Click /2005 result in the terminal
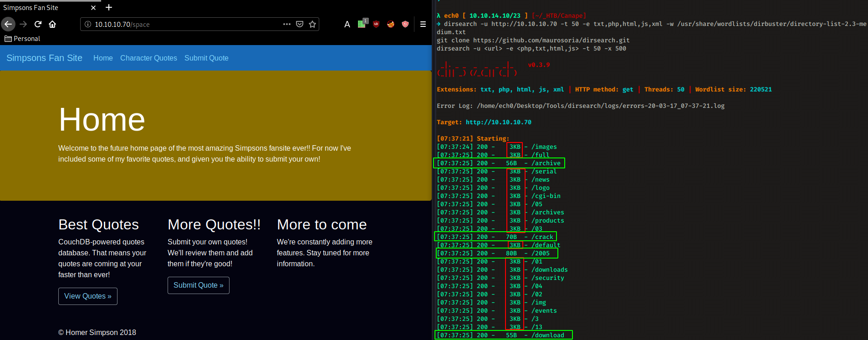Viewport: 868px width, 340px height. tap(541, 253)
